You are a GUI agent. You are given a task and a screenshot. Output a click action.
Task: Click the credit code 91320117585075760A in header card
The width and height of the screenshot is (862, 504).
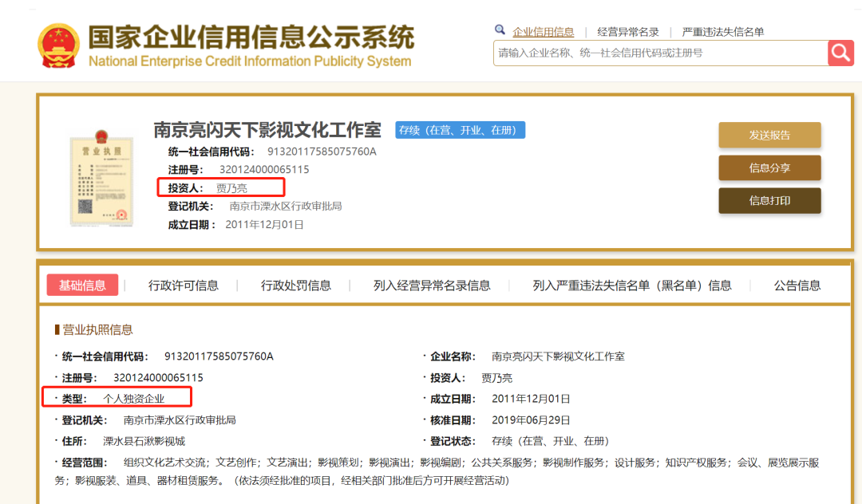coord(322,152)
